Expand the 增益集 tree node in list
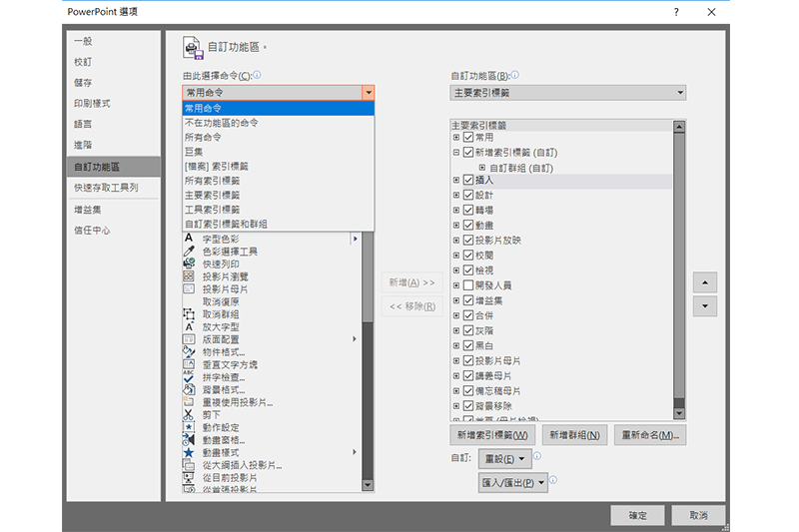Image resolution: width=799 pixels, height=532 pixels. click(456, 300)
